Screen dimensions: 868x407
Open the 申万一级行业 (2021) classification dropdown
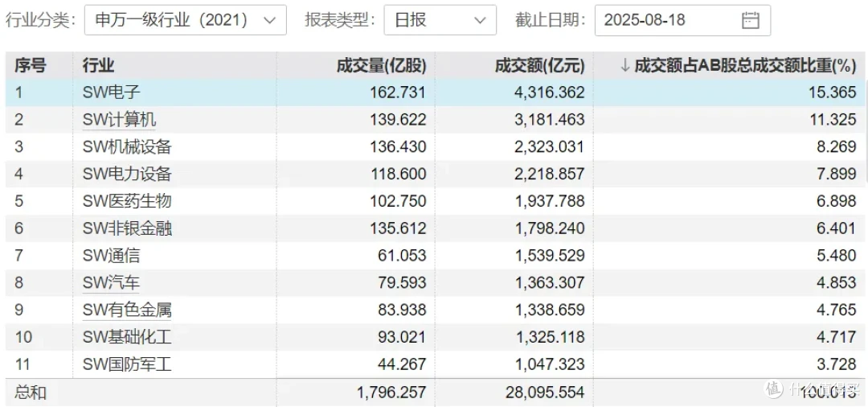click(186, 20)
